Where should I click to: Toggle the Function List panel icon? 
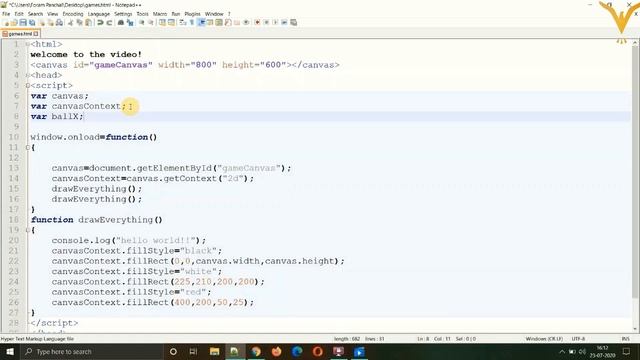click(228, 23)
